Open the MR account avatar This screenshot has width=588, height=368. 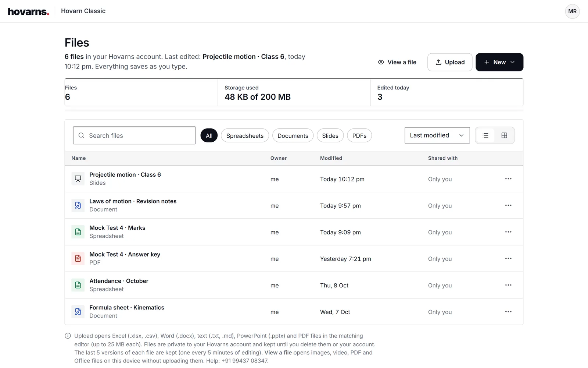[572, 11]
